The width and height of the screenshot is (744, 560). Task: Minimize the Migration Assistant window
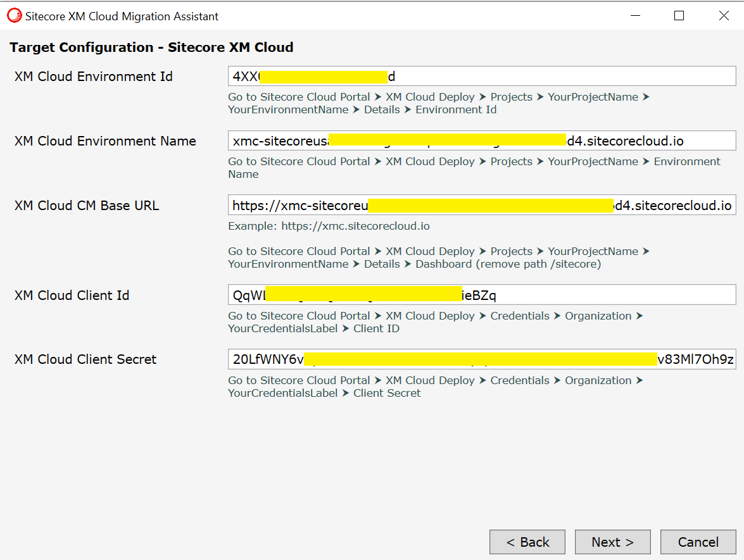pyautogui.click(x=634, y=16)
